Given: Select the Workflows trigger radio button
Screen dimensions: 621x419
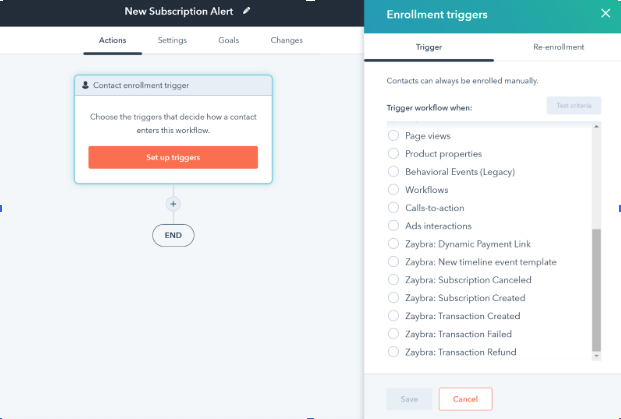Looking at the screenshot, I should pyautogui.click(x=393, y=189).
